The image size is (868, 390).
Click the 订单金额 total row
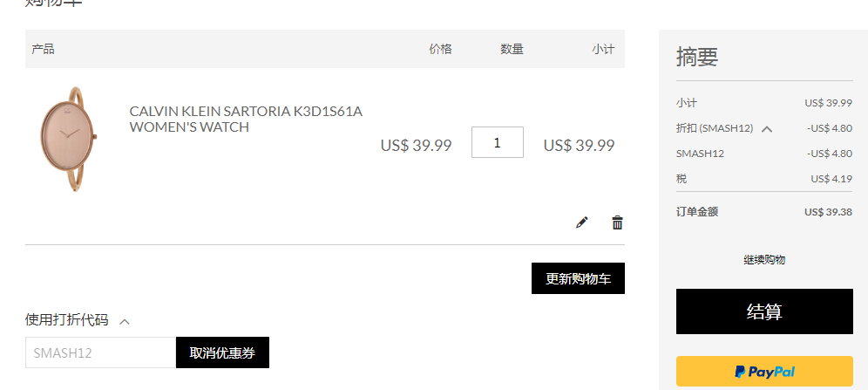point(764,212)
